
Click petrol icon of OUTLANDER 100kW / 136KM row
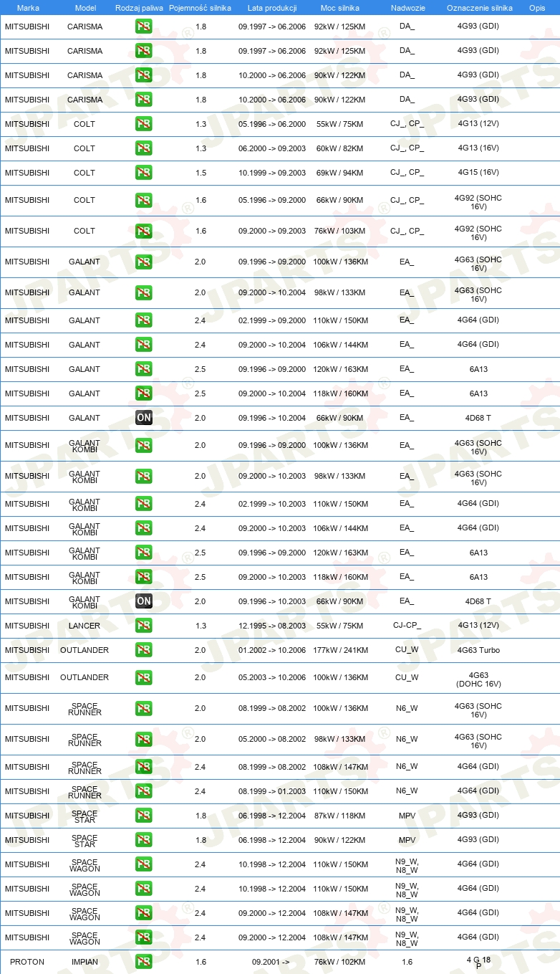tap(144, 677)
